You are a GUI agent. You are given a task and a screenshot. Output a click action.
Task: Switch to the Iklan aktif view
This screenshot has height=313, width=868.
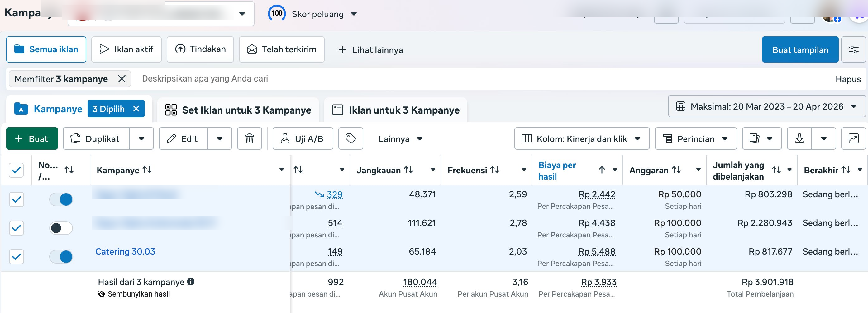tap(126, 49)
